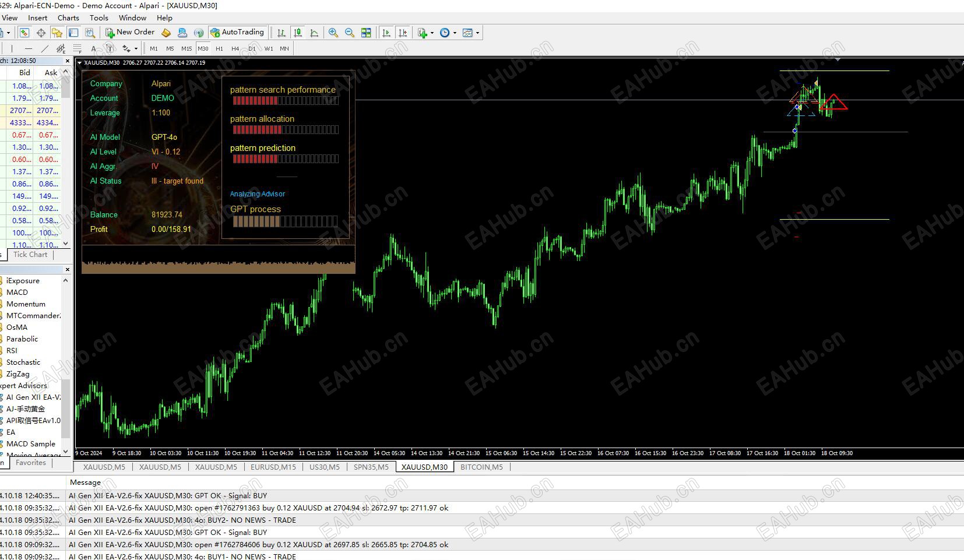Sort Market Watch by Ask column

51,72
